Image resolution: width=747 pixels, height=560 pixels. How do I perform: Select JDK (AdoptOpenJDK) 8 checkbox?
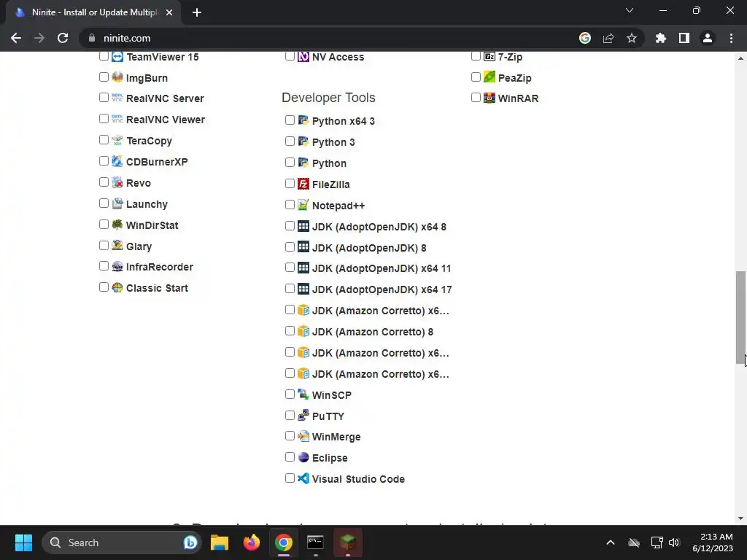[x=290, y=246]
